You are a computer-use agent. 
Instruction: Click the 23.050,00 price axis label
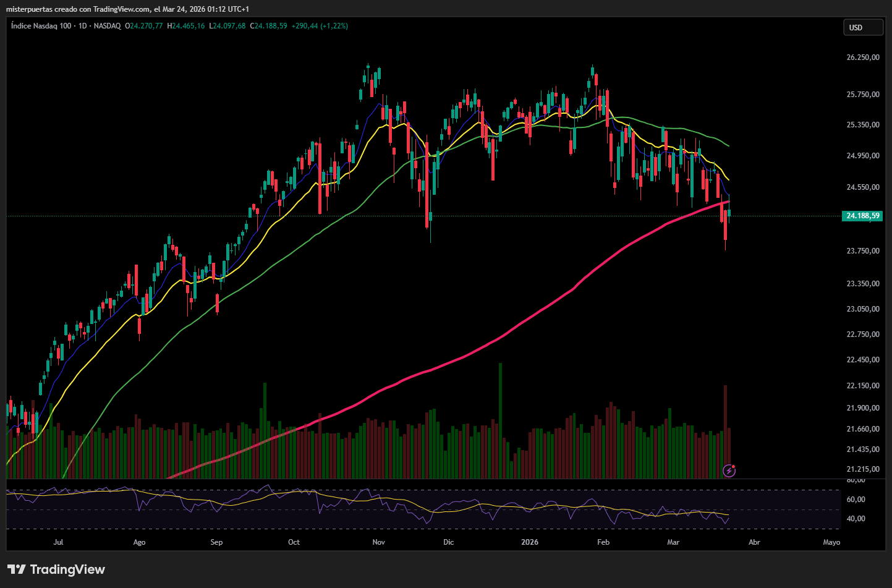tap(863, 309)
